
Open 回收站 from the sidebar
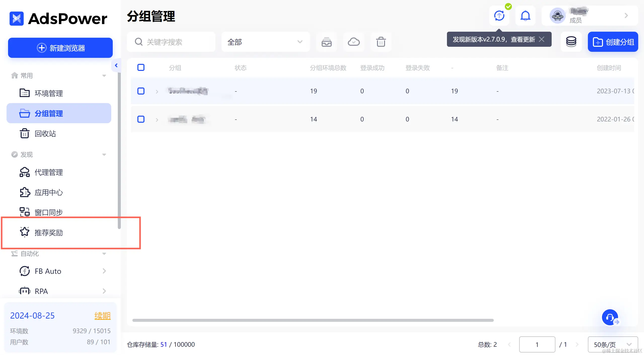pos(45,134)
